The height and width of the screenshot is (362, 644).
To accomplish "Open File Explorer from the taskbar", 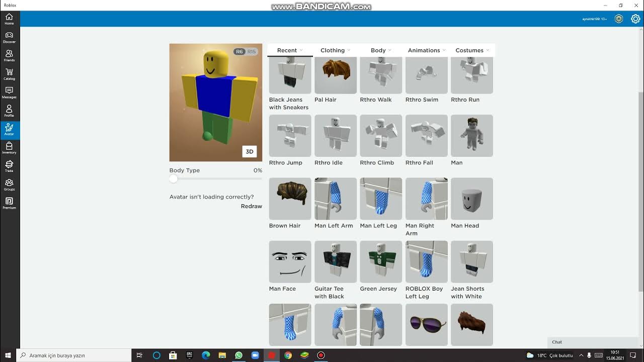I will (222, 355).
